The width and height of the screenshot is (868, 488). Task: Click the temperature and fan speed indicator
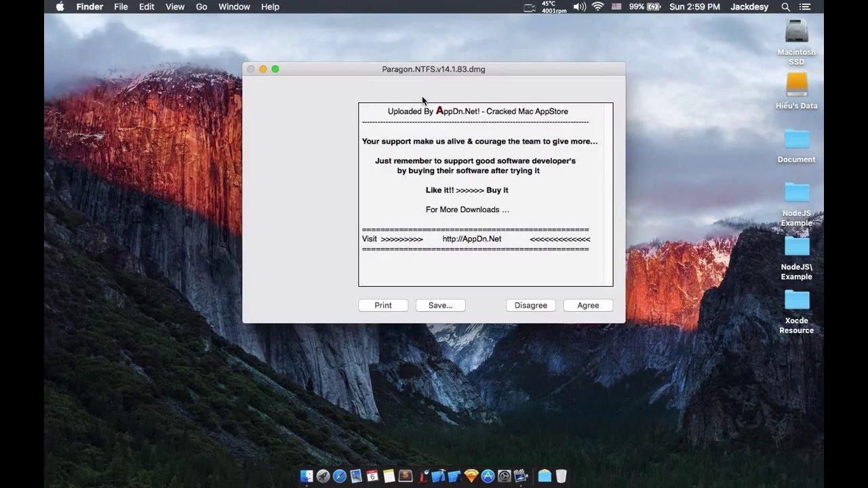click(554, 7)
